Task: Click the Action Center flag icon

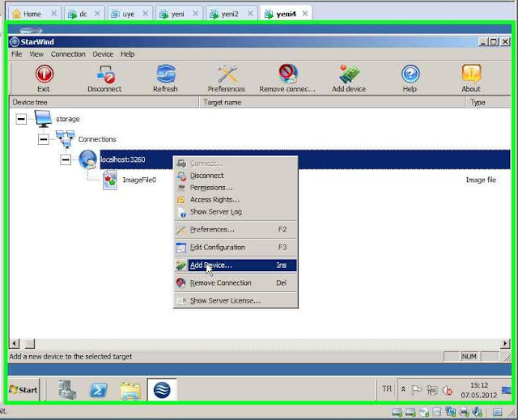Action: (417, 390)
